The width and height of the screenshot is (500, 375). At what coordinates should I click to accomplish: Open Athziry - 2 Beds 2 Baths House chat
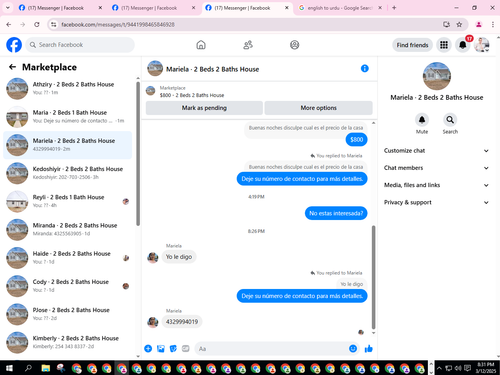(68, 88)
